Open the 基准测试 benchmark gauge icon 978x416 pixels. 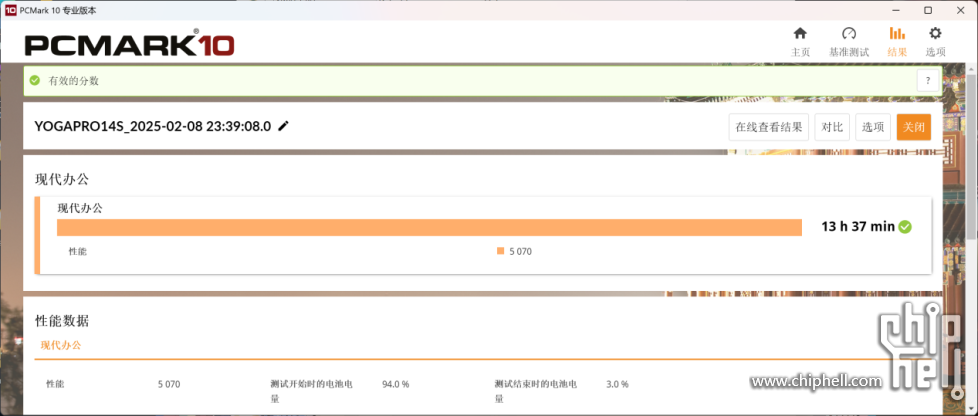point(848,34)
